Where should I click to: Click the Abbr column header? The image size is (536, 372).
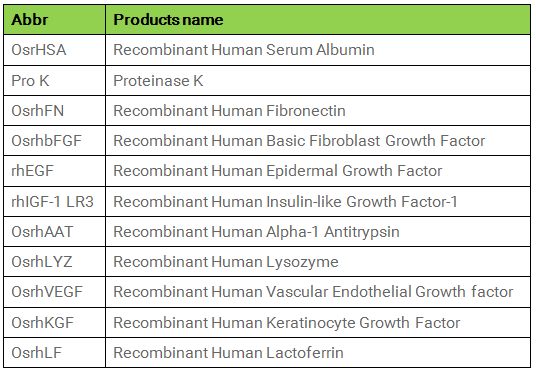[55, 19]
